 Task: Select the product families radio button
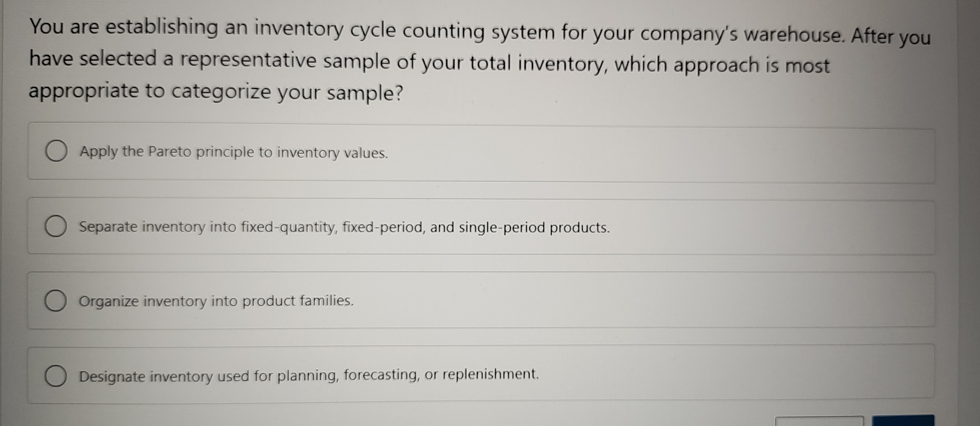point(56,300)
